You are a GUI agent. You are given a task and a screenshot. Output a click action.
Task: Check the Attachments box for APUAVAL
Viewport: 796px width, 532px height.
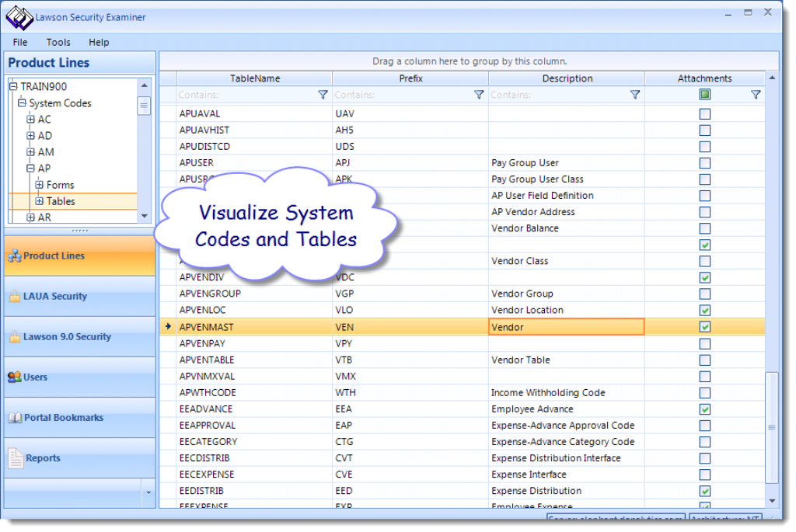pyautogui.click(x=705, y=114)
